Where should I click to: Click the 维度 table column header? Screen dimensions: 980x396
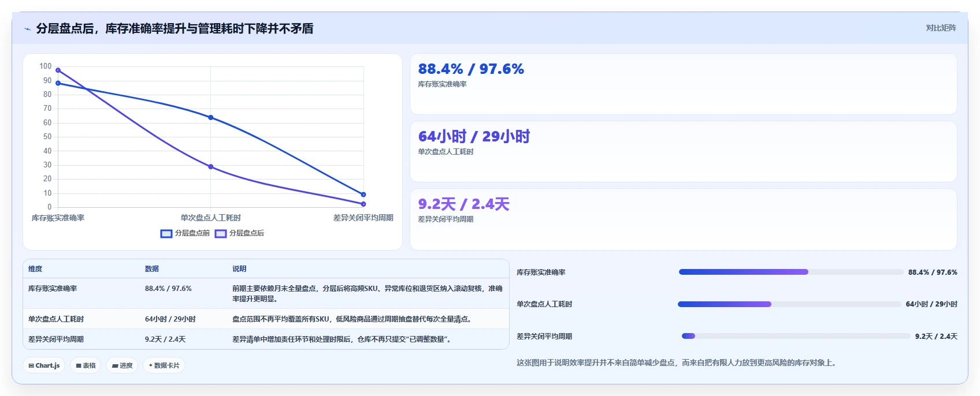(x=35, y=269)
